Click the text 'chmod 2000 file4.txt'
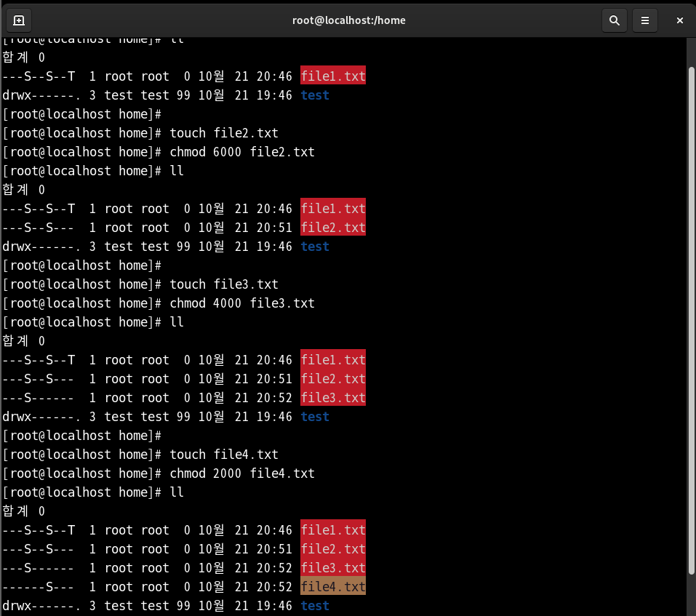Screen dimensions: 696x616 (242, 473)
